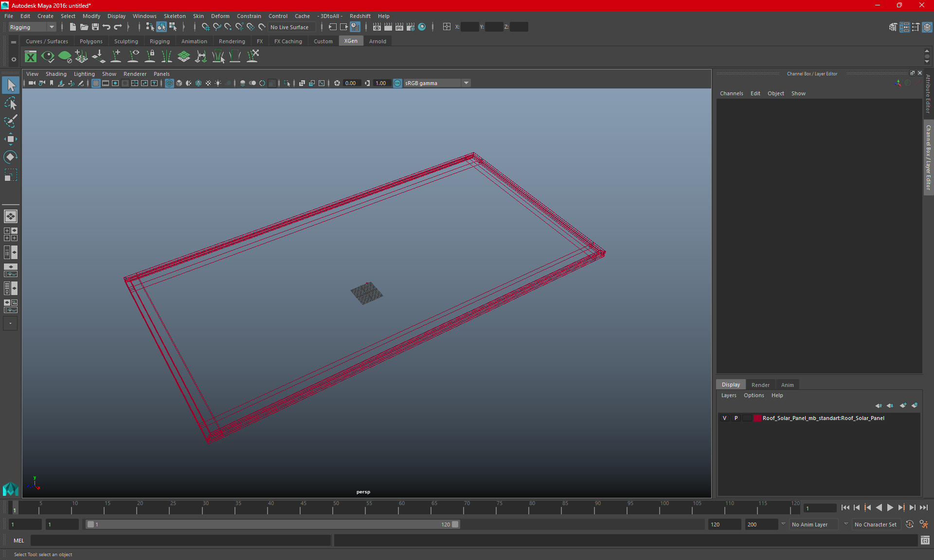This screenshot has height=560, width=934.
Task: Click the Render button in layer editor
Action: click(760, 384)
